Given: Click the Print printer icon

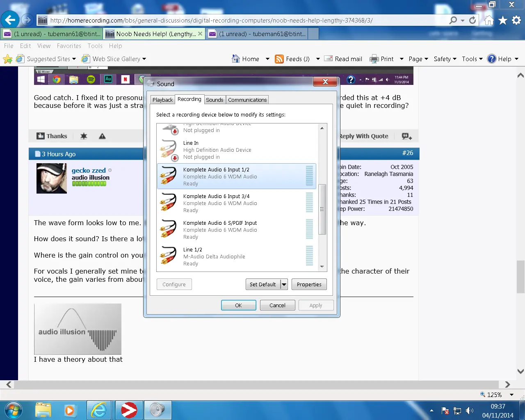Looking at the screenshot, I should point(374,59).
